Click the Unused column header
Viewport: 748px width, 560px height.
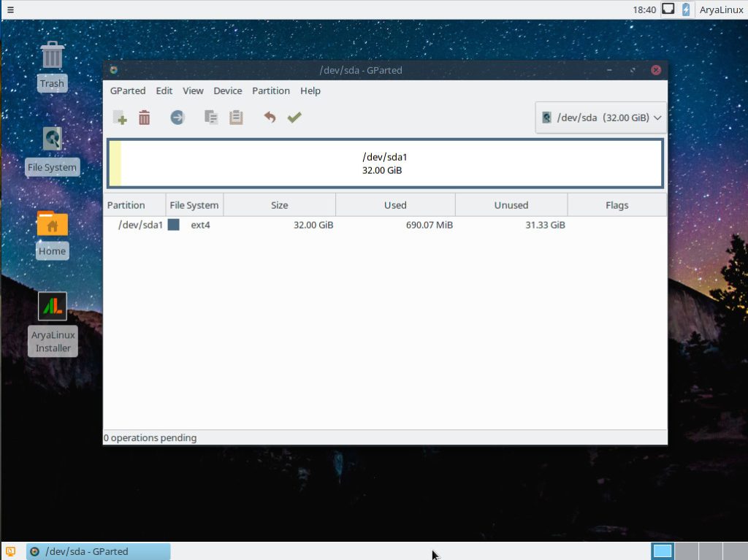click(511, 205)
